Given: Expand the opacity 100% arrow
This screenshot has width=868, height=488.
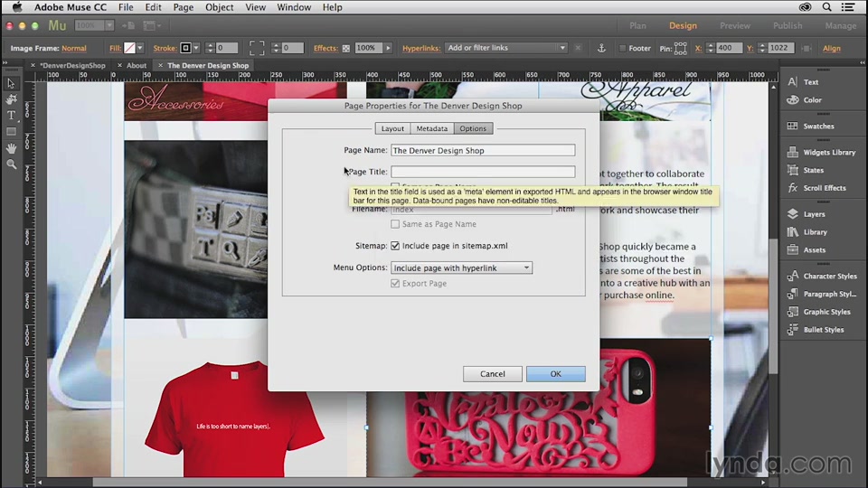Looking at the screenshot, I should pyautogui.click(x=388, y=48).
